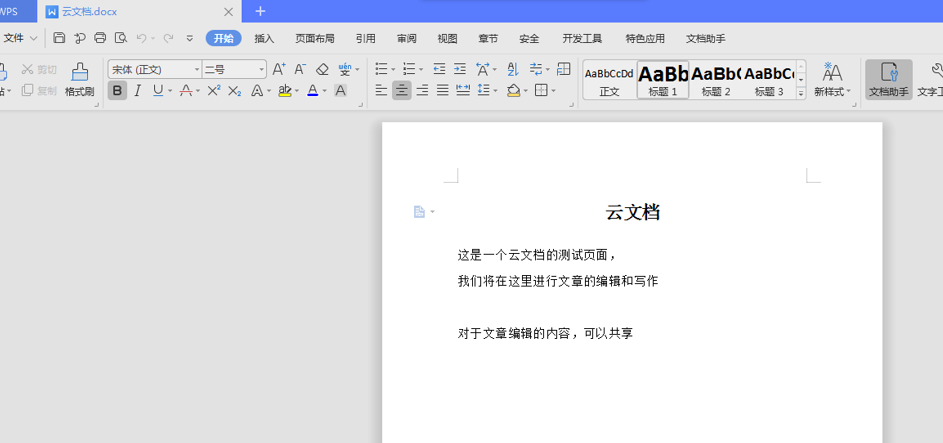Viewport: 943px width, 443px height.
Task: Apply subscript X₂ formatting
Action: (235, 91)
